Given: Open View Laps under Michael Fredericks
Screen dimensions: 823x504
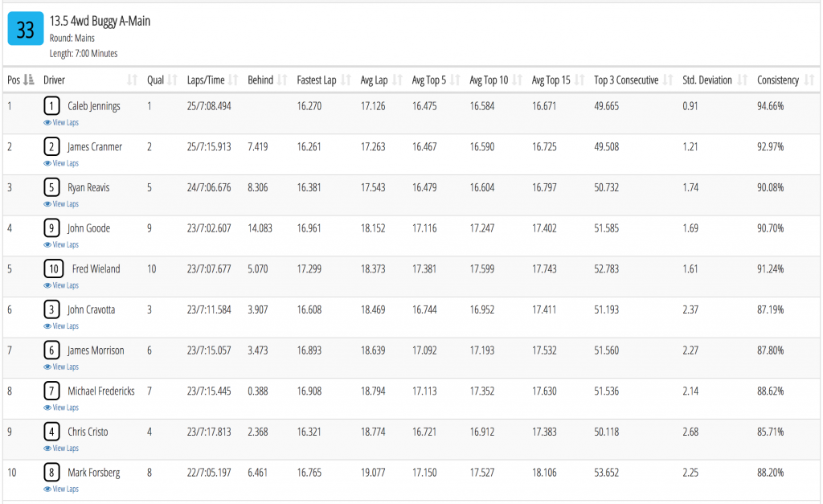Looking at the screenshot, I should [x=61, y=408].
